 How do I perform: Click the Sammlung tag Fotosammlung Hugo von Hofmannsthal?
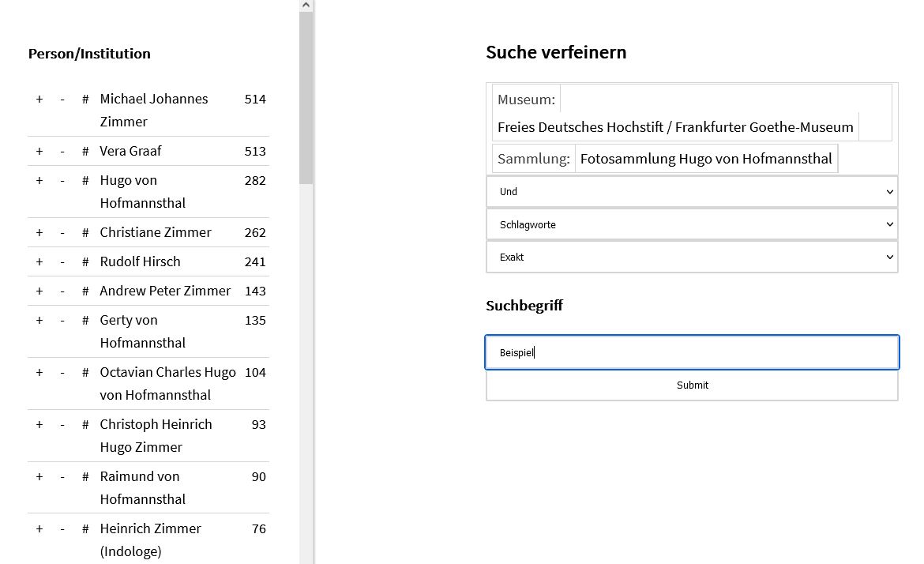[x=706, y=159]
